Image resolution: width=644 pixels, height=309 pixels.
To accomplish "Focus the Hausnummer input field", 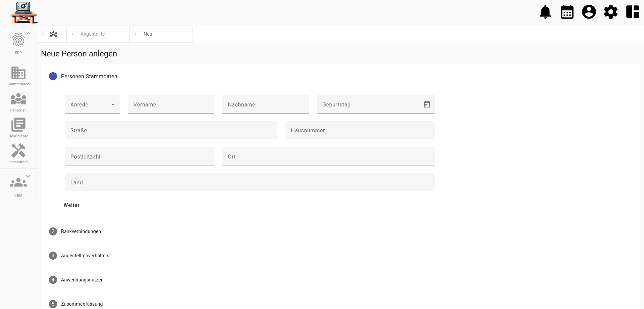I will [360, 131].
